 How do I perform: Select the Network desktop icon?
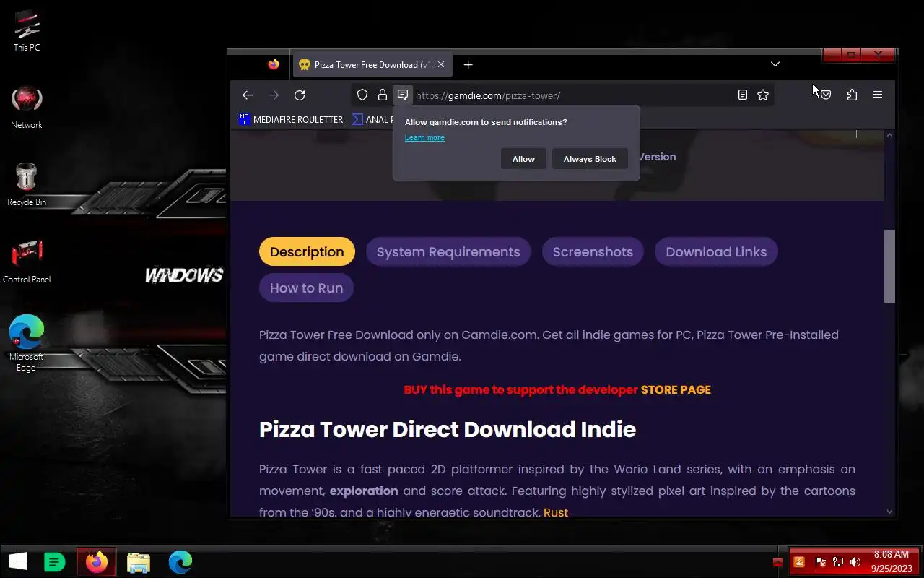tap(27, 108)
